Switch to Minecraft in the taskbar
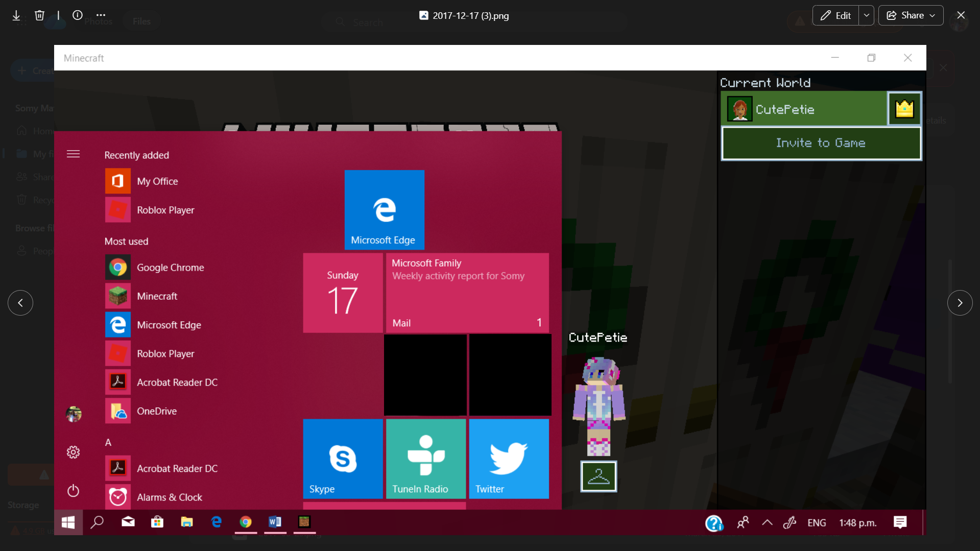This screenshot has width=980, height=551. pos(304,522)
